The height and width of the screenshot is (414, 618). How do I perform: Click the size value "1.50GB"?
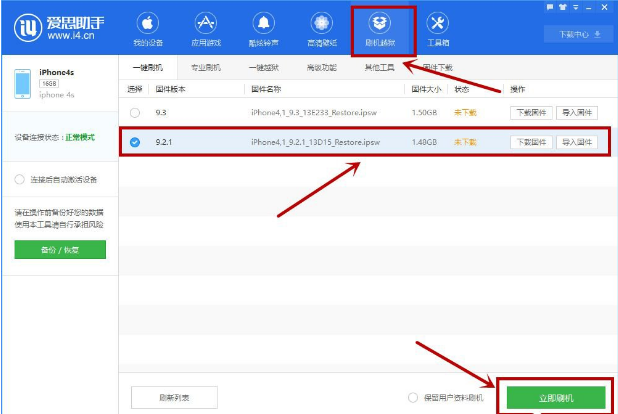(424, 113)
